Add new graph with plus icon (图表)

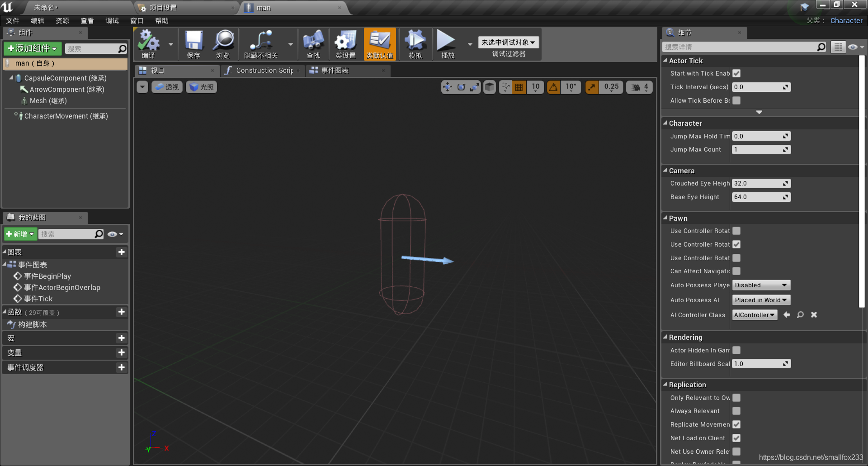[121, 252]
